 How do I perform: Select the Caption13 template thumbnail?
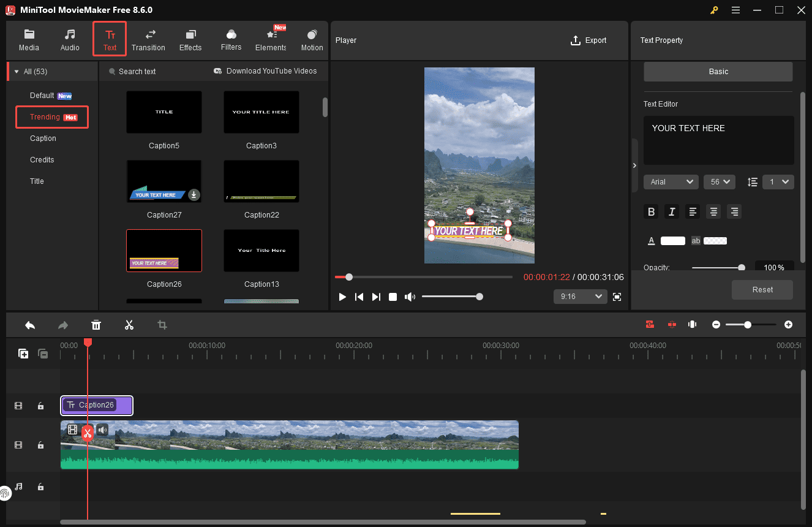(261, 250)
